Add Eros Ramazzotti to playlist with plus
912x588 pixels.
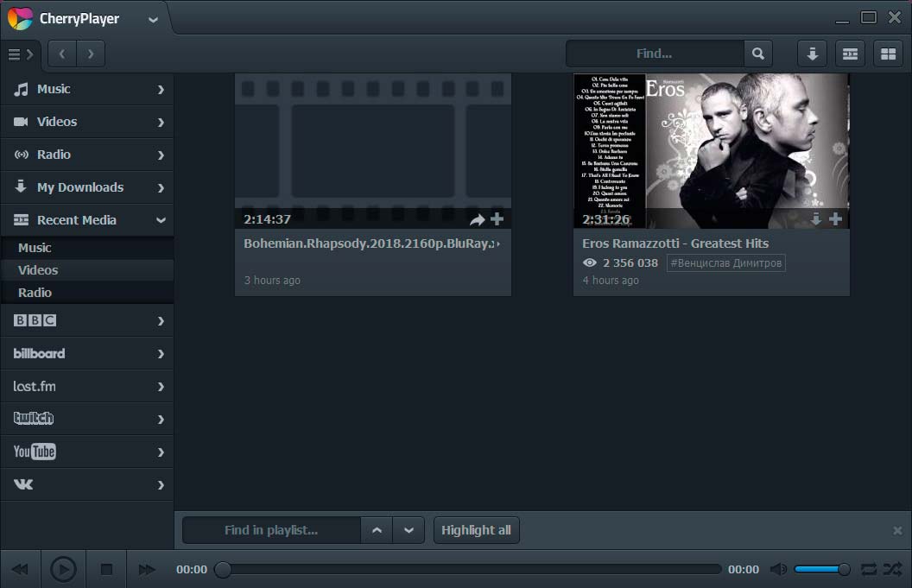[836, 219]
